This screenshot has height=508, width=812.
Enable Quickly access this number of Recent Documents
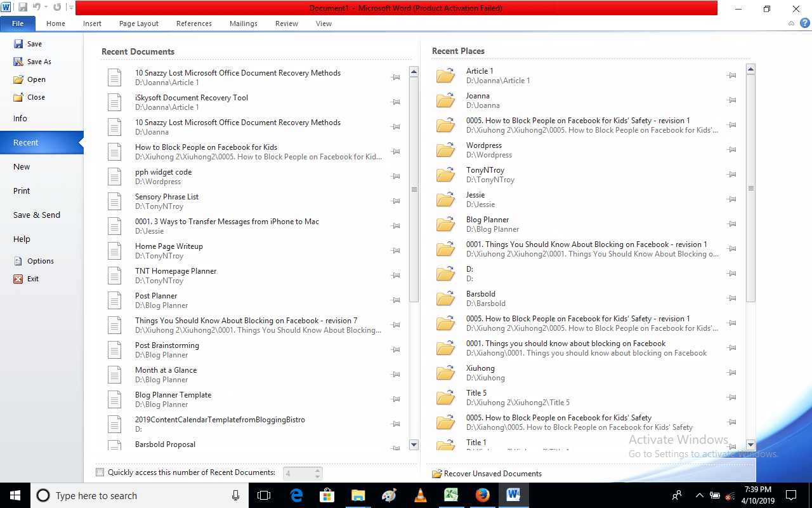100,472
